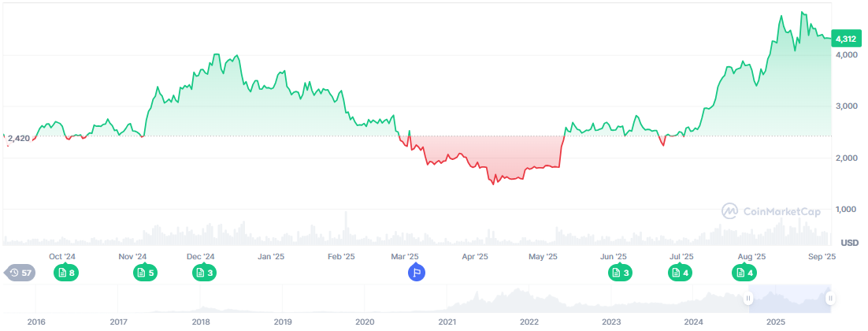Jump to 2018 in the navigator timeline
This screenshot has height=331, width=868.
201,322
